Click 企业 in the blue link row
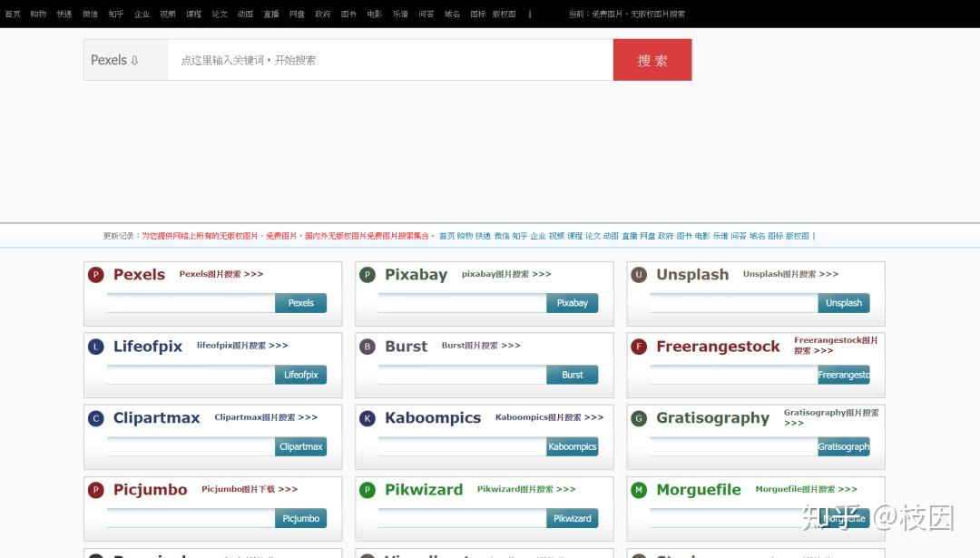This screenshot has height=558, width=980. (538, 236)
